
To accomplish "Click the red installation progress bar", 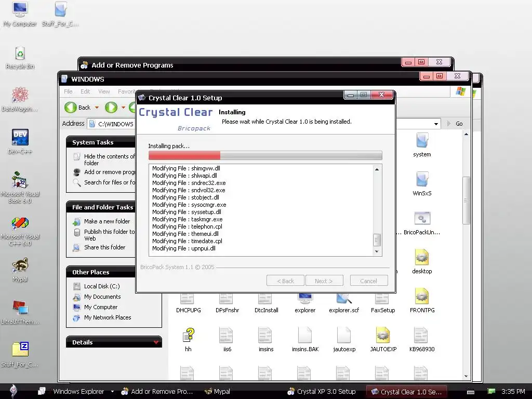I will pos(184,155).
